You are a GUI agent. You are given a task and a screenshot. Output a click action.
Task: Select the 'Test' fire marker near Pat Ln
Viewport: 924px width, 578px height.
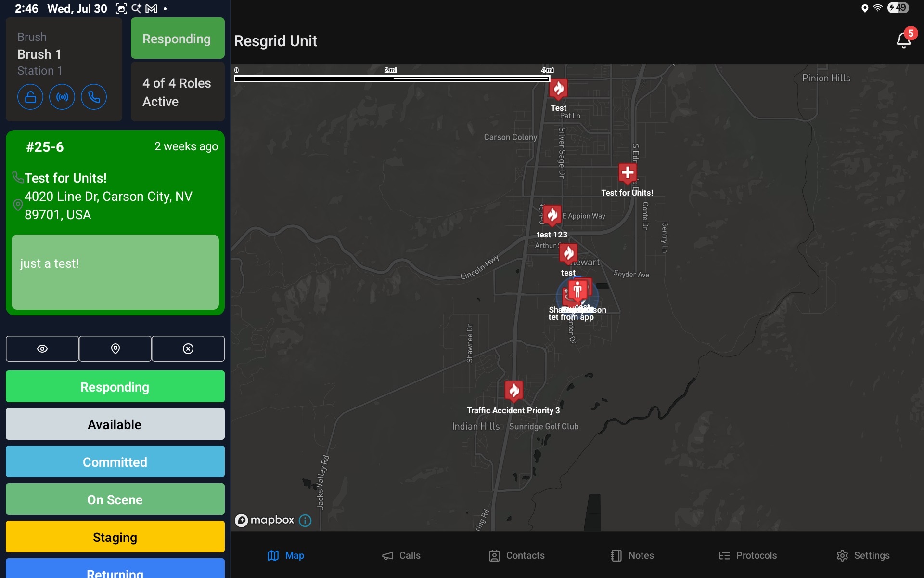pyautogui.click(x=559, y=89)
